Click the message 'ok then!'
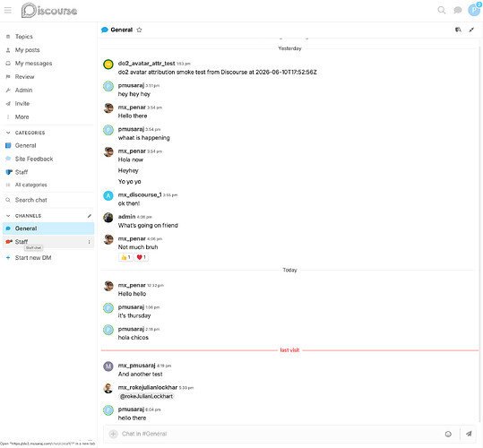The image size is (483, 448). click(129, 203)
